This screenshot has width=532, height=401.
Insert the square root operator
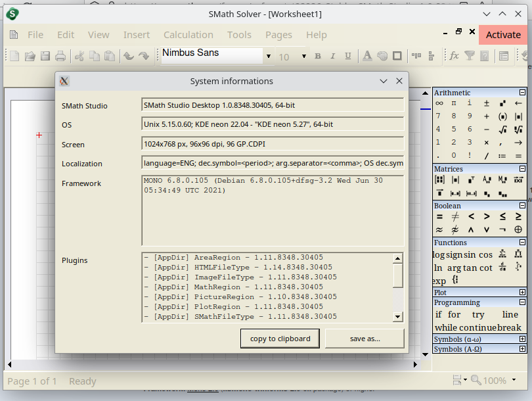point(502,130)
